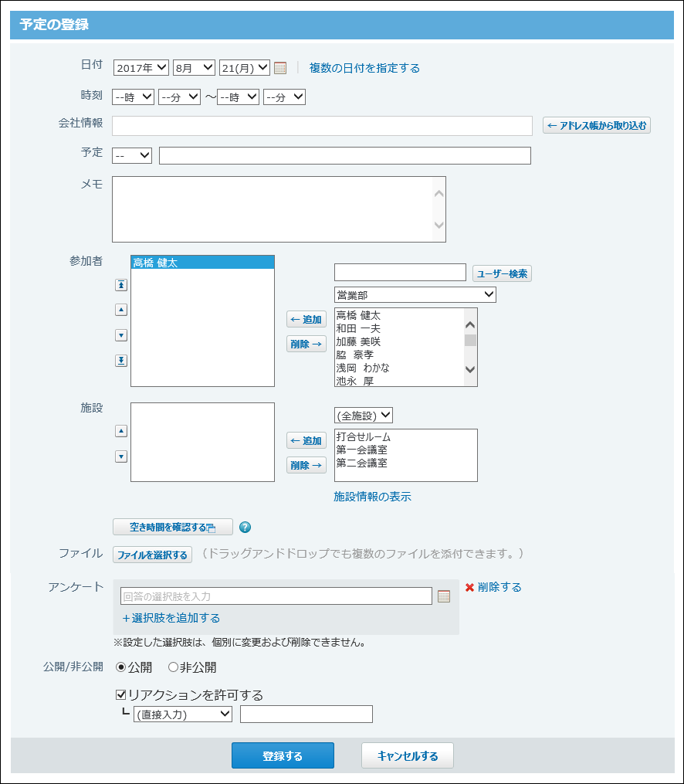684x784 pixels.
Task: Click +選択肢を追加する link
Action: 171,618
